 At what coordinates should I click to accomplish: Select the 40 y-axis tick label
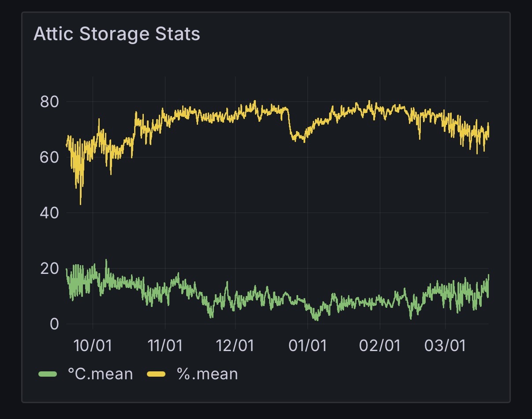(x=49, y=213)
